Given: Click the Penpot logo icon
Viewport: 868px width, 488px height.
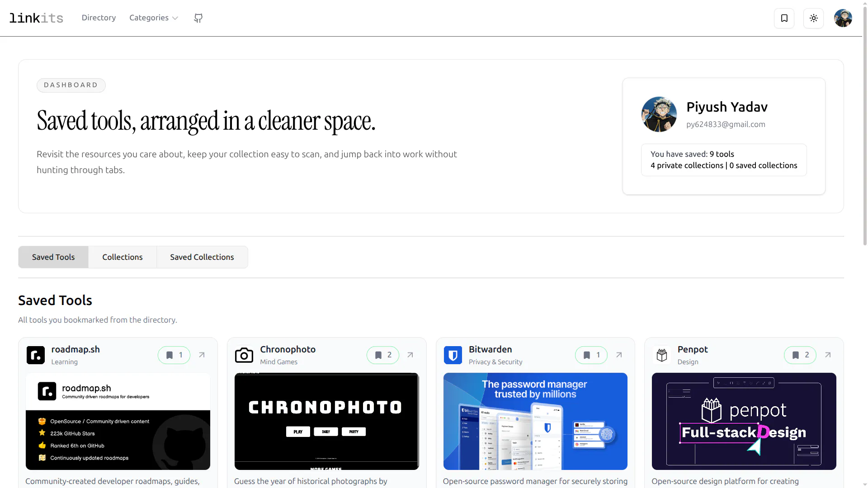Looking at the screenshot, I should (x=662, y=355).
